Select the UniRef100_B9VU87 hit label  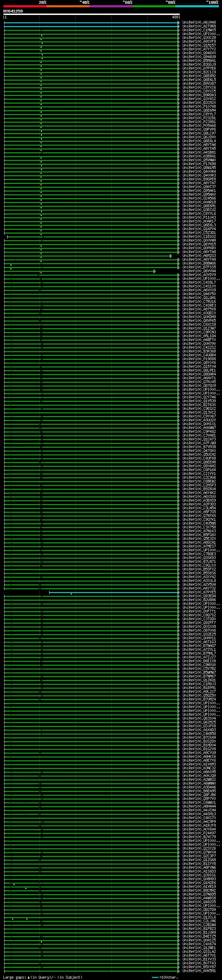coord(199,84)
